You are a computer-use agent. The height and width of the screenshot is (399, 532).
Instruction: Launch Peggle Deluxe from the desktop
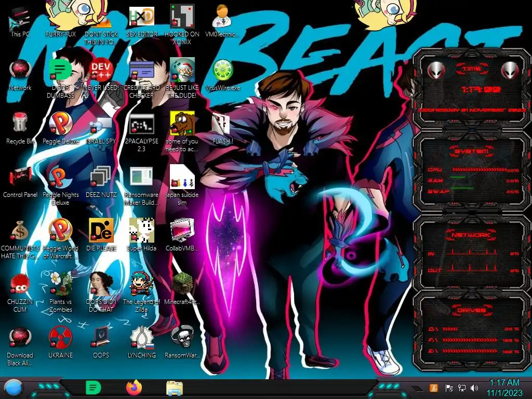(60, 128)
